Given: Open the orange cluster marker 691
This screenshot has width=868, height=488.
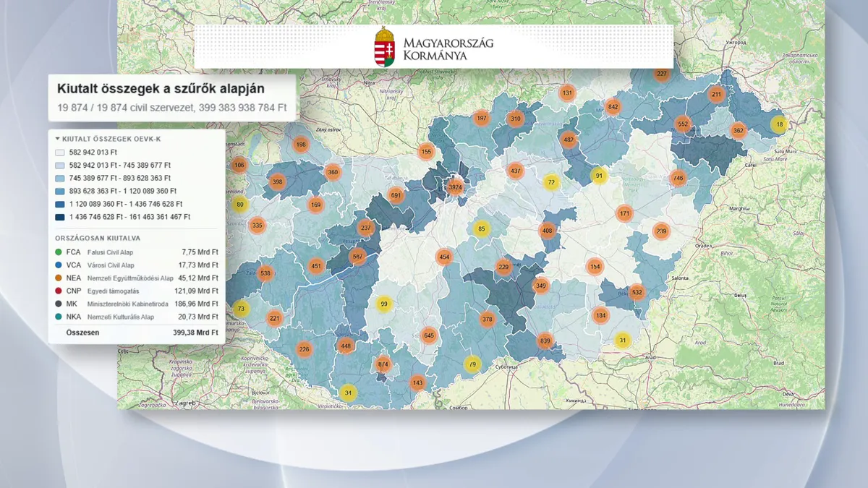Looking at the screenshot, I should [x=396, y=195].
